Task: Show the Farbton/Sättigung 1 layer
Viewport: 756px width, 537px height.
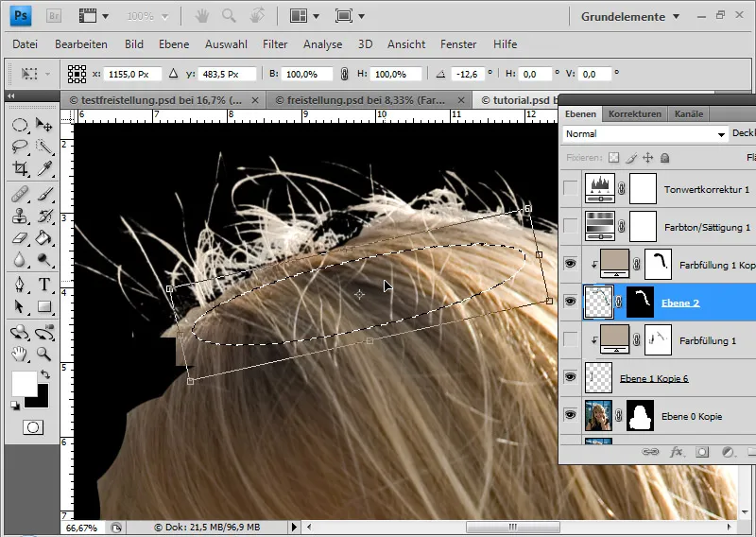Action: coord(571,226)
